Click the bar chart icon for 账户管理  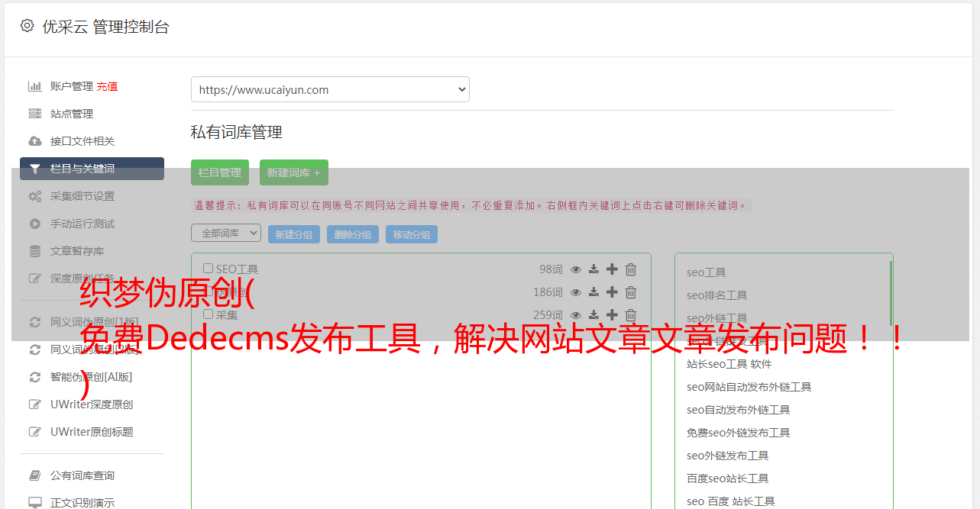pyautogui.click(x=35, y=86)
